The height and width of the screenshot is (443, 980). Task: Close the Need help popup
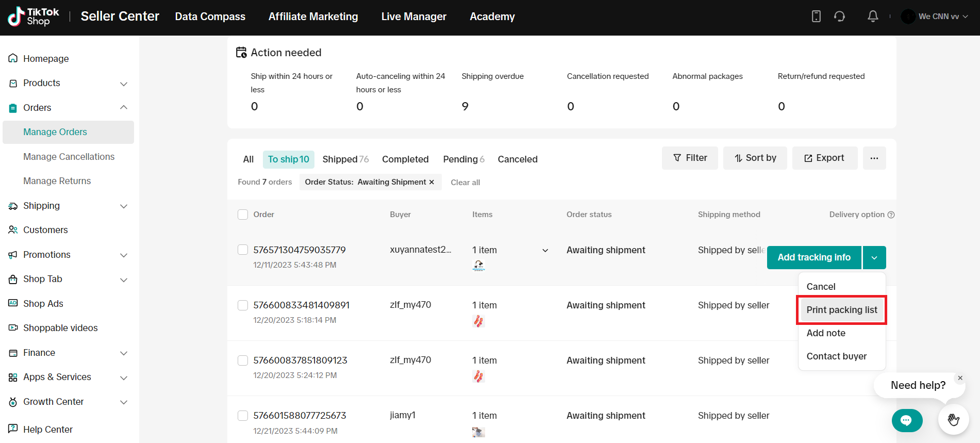pos(960,378)
